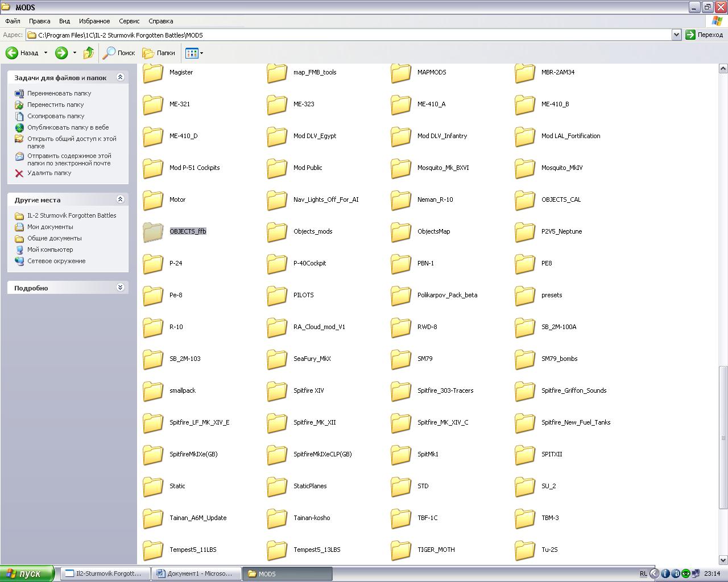Screen dimensions: 728x582
Task: Open the Файл menu
Action: coord(13,21)
